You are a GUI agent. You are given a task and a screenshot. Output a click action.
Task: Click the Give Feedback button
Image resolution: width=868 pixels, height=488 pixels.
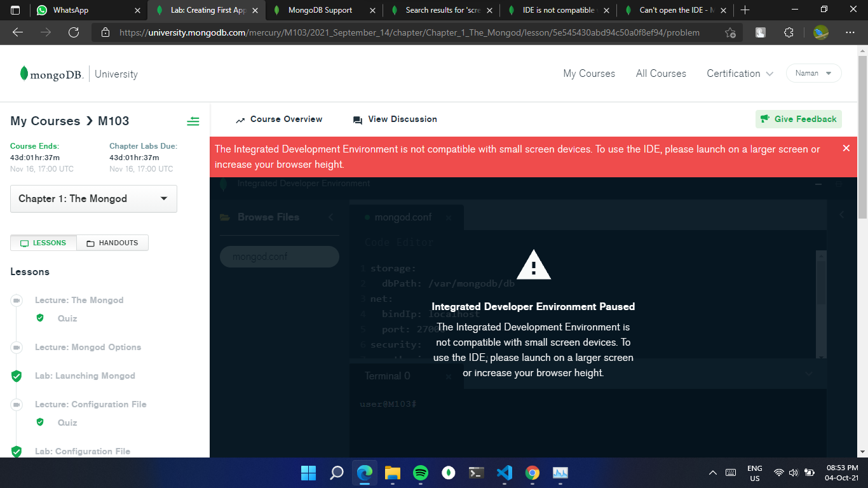point(798,119)
